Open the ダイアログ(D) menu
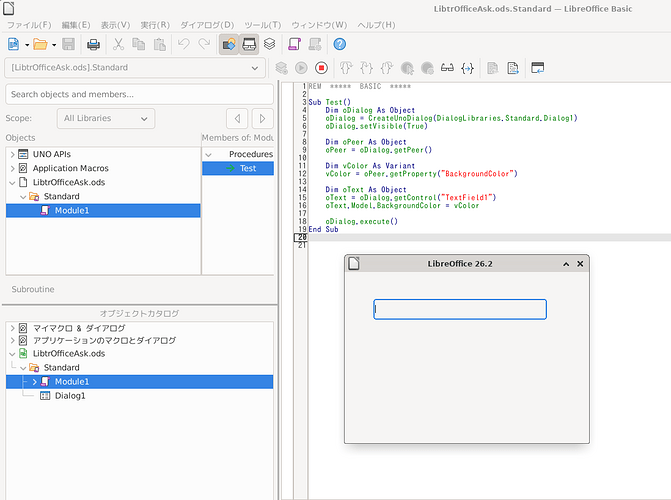The image size is (671, 500). point(207,24)
